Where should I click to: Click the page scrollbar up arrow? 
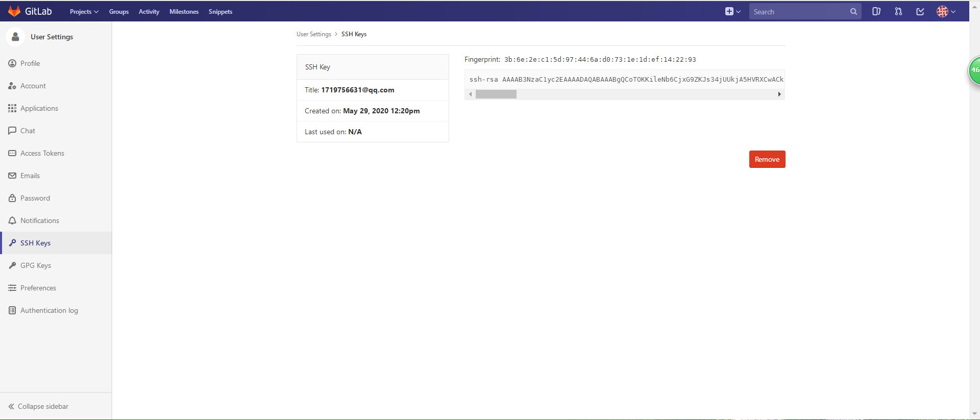(x=974, y=7)
